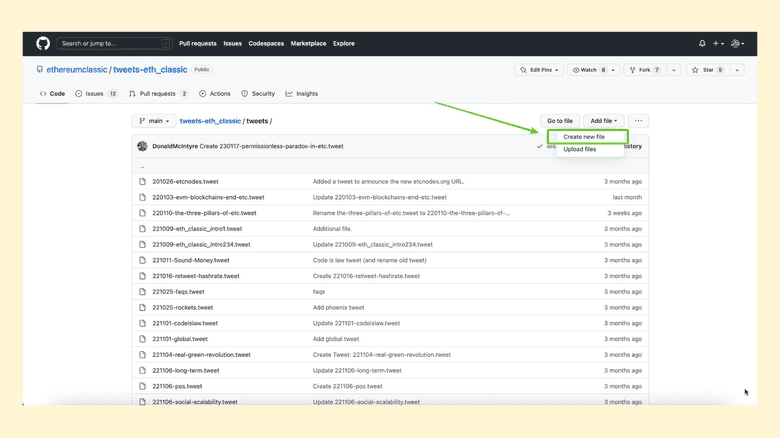780x438 pixels.
Task: Fork the repository
Action: coord(644,70)
